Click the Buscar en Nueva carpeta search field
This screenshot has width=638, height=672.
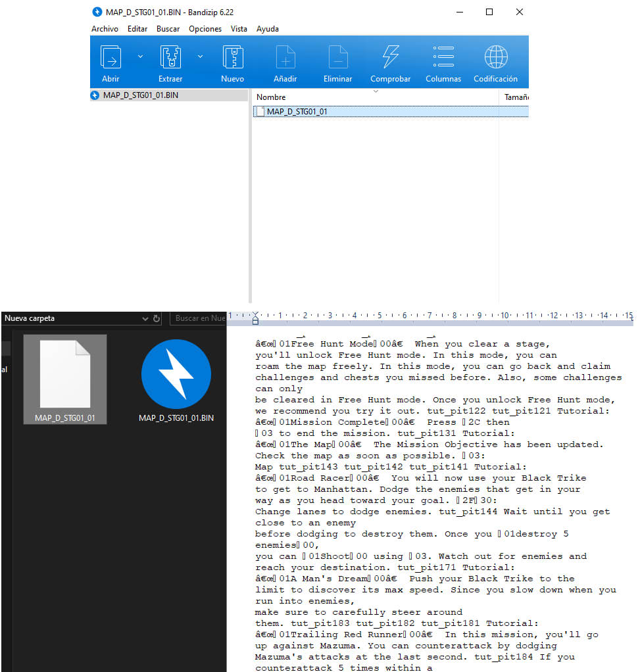click(x=198, y=318)
